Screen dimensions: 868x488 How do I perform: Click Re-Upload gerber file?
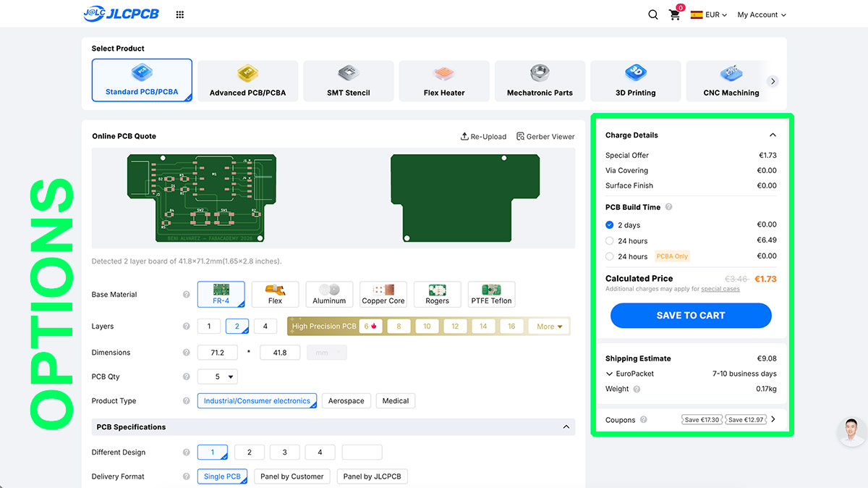click(x=483, y=136)
